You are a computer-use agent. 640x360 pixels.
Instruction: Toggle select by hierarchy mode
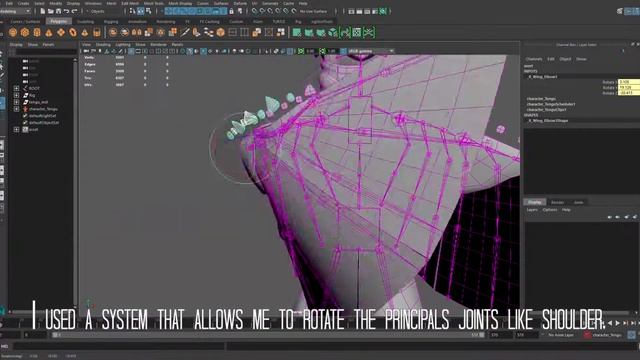(132, 11)
